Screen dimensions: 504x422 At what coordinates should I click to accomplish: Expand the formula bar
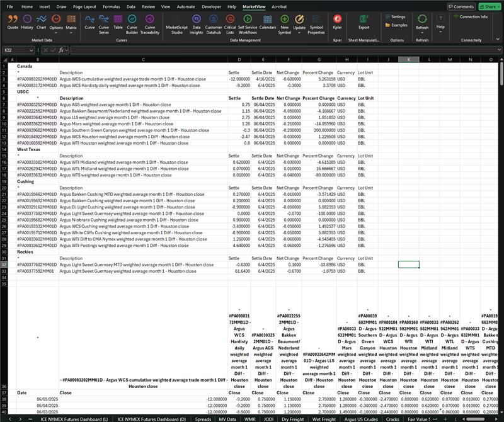[499, 50]
